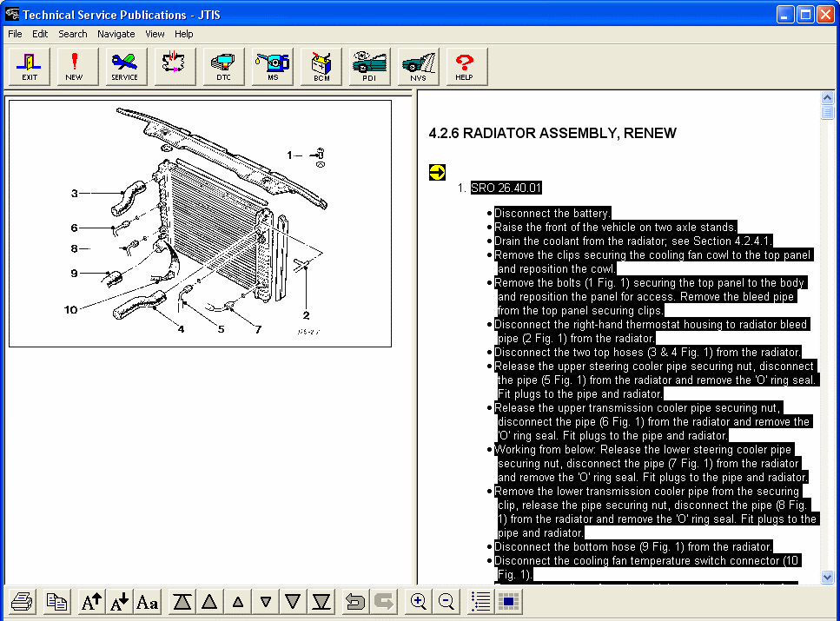The image size is (840, 621).
Task: Open the BCM battery icon
Action: click(321, 66)
